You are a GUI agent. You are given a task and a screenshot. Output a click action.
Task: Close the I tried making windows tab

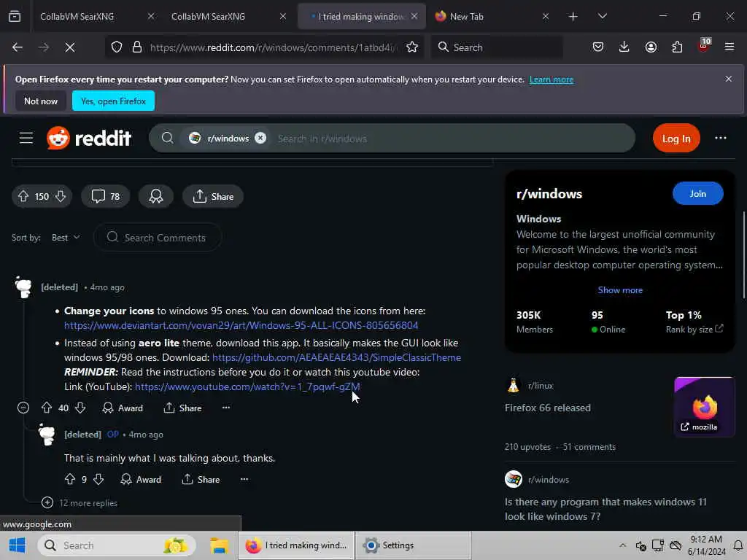click(x=414, y=16)
